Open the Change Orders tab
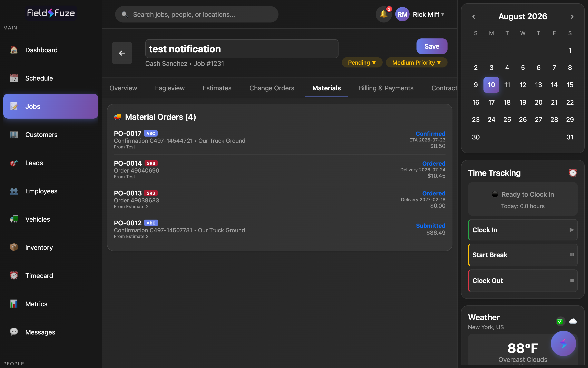The image size is (588, 368). coord(272,88)
